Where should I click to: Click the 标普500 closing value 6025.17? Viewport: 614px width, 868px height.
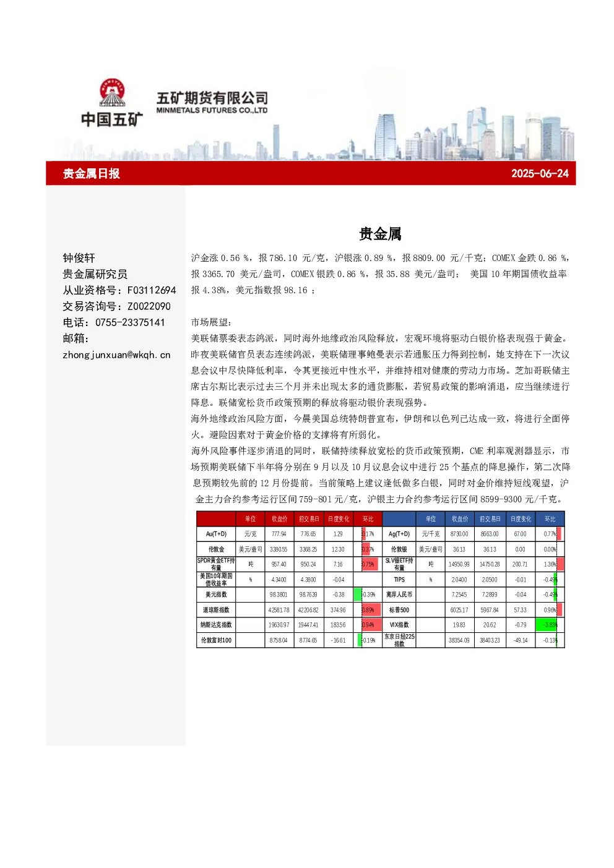click(459, 610)
